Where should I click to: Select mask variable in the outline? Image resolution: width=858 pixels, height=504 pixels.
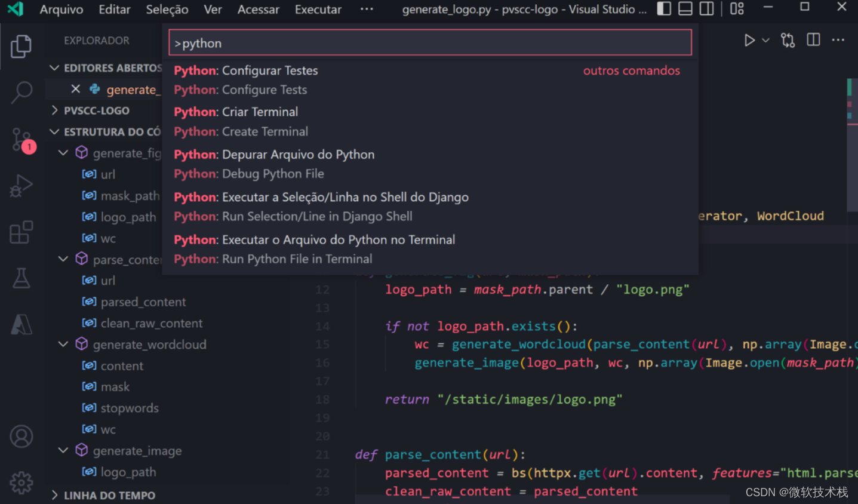coord(115,387)
